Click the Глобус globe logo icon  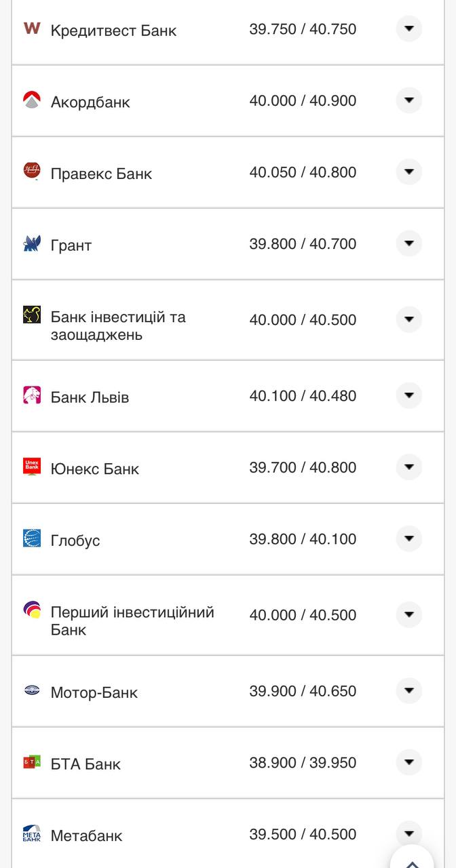point(32,538)
